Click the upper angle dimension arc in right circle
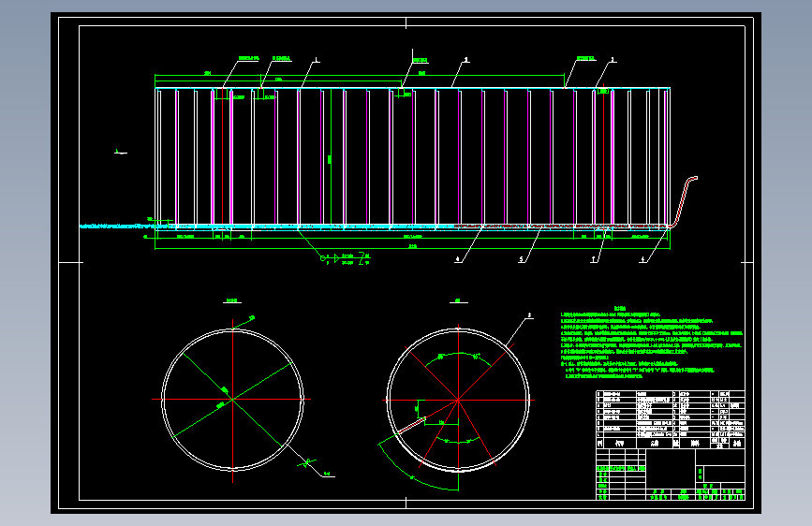The width and height of the screenshot is (812, 526). pos(458,358)
